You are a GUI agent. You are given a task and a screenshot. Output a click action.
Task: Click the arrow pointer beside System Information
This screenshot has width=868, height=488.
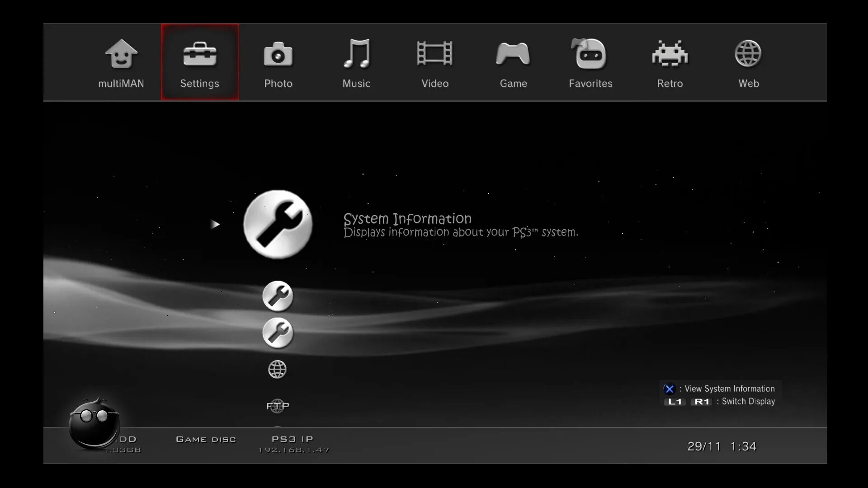point(215,224)
